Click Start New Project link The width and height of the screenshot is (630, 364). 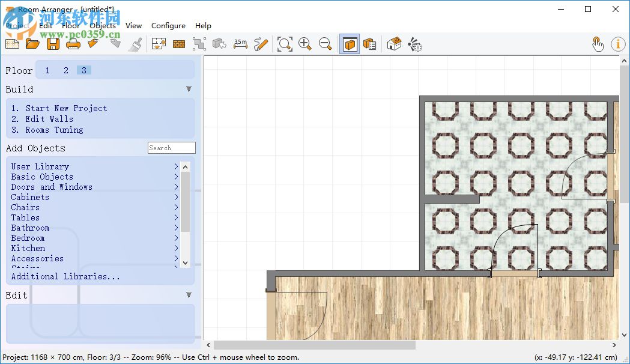(x=66, y=108)
